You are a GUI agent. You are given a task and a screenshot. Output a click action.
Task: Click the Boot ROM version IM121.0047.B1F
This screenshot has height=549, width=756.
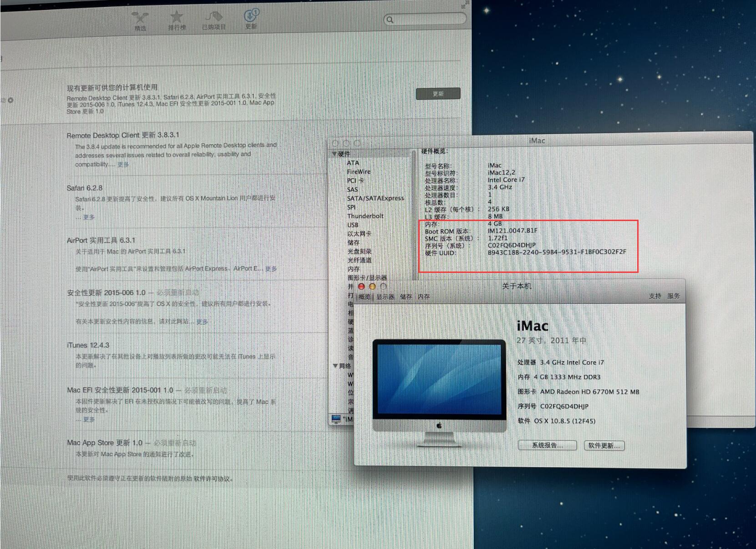coord(512,231)
